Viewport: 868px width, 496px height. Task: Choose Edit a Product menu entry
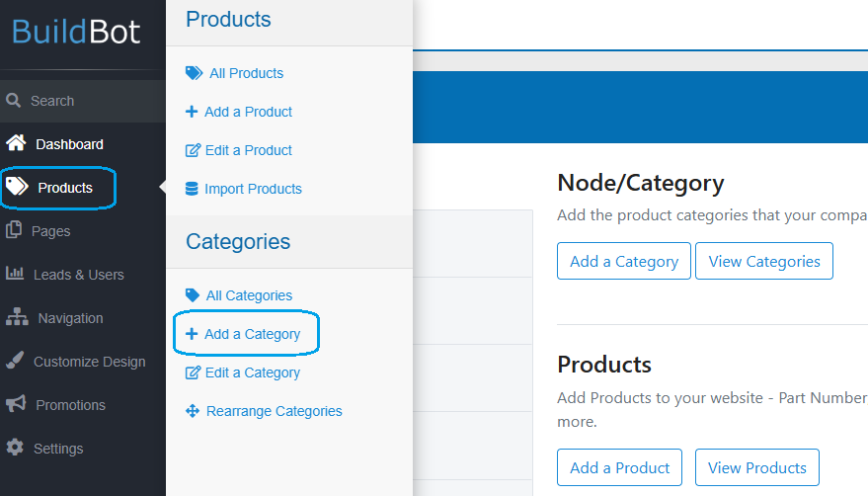tap(239, 150)
